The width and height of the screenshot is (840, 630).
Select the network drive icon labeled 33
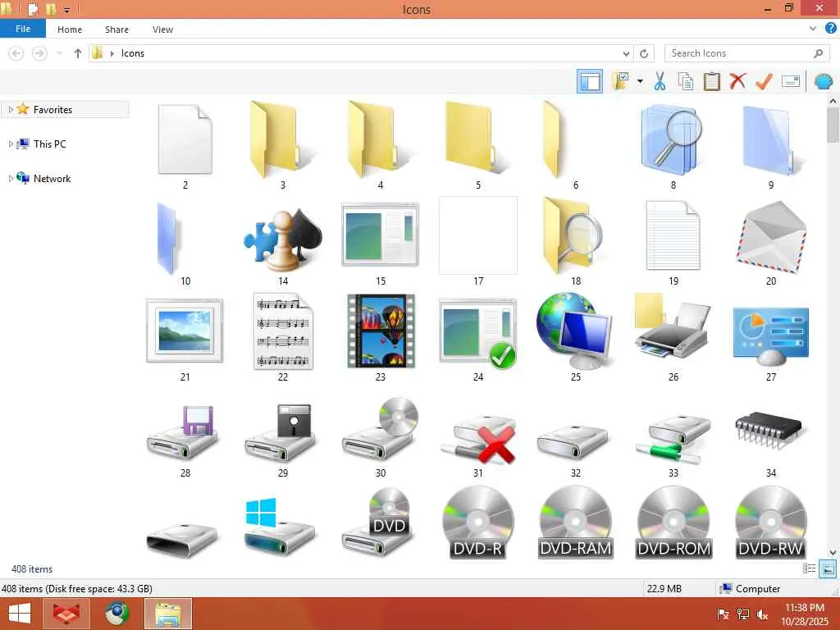click(673, 440)
